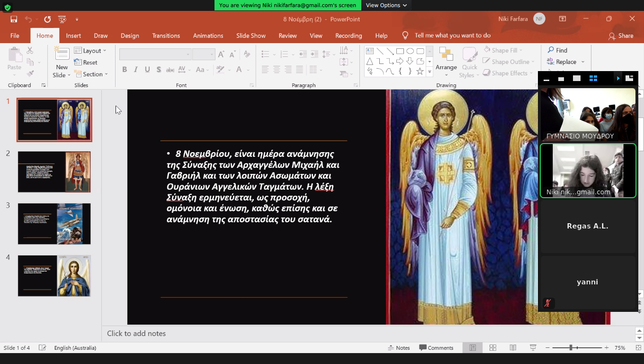Toggle Text Shadow

159,70
